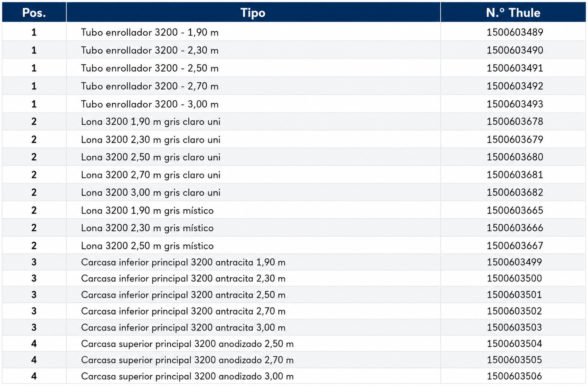Click part number 1500603504
588x386 pixels.
(514, 344)
